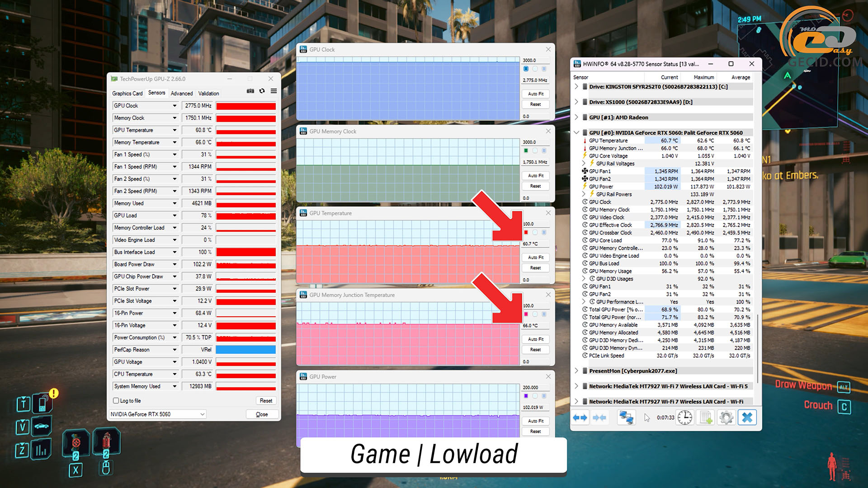868x488 pixels.
Task: Close the GPU Power graph window
Action: [548, 376]
